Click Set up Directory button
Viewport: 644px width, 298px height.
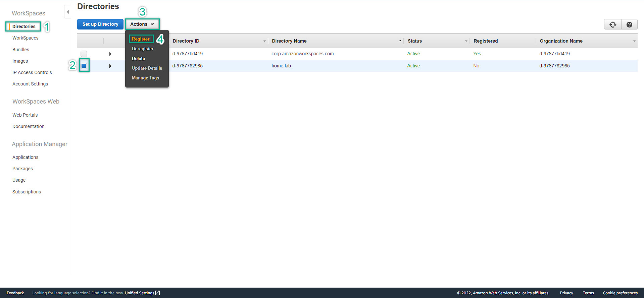click(100, 24)
